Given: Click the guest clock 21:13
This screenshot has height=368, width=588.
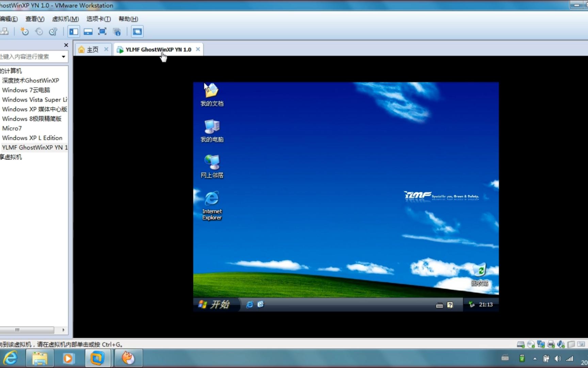Looking at the screenshot, I should pos(486,305).
